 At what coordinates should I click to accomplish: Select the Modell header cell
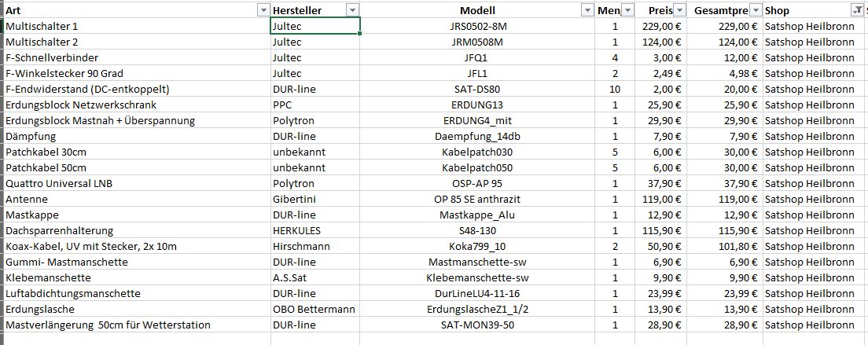coord(477,10)
